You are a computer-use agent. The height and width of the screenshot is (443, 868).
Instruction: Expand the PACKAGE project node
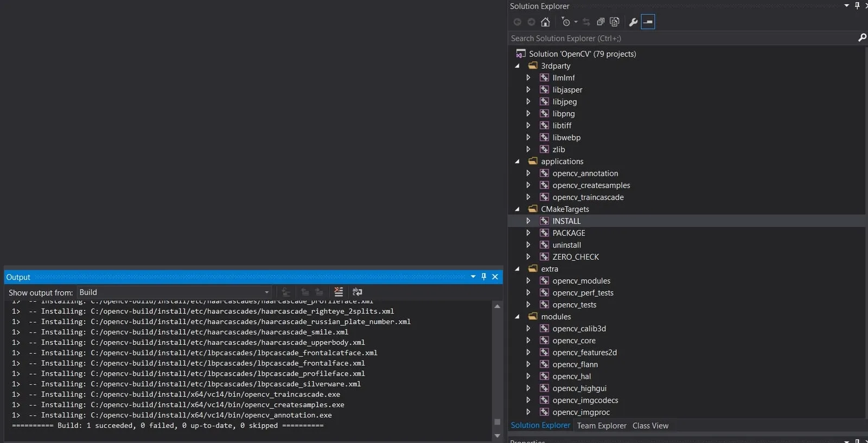[528, 233]
